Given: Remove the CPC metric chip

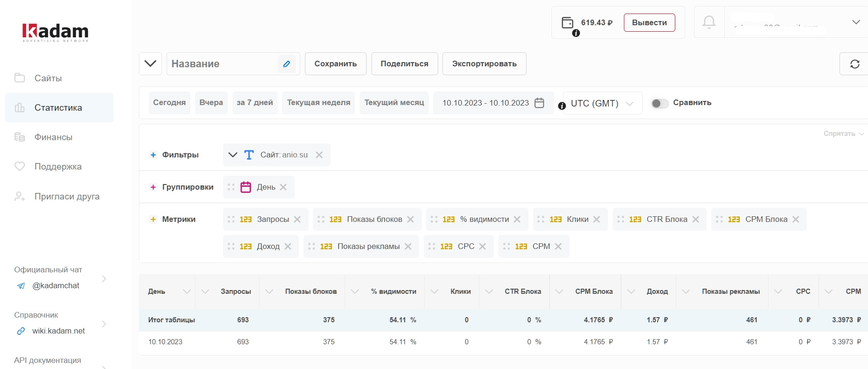Looking at the screenshot, I should click(x=483, y=246).
